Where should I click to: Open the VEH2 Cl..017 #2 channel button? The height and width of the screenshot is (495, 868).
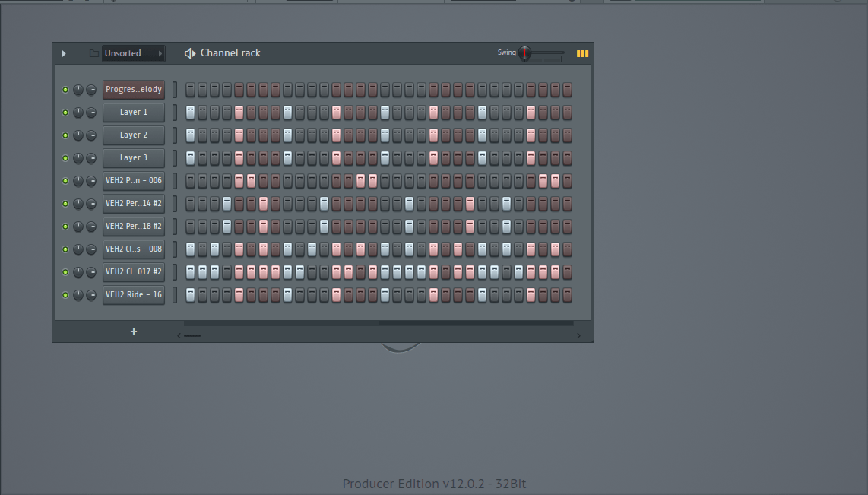pyautogui.click(x=134, y=272)
